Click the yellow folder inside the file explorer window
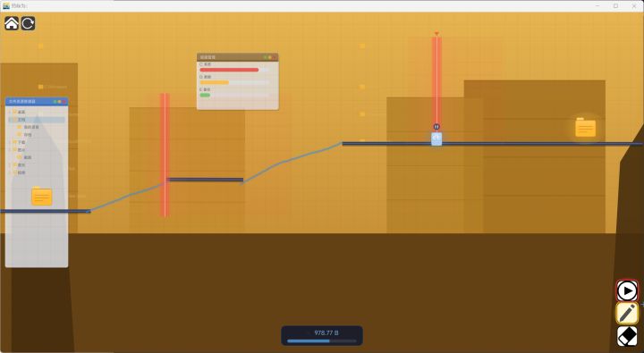644x353 pixels. pyautogui.click(x=42, y=197)
